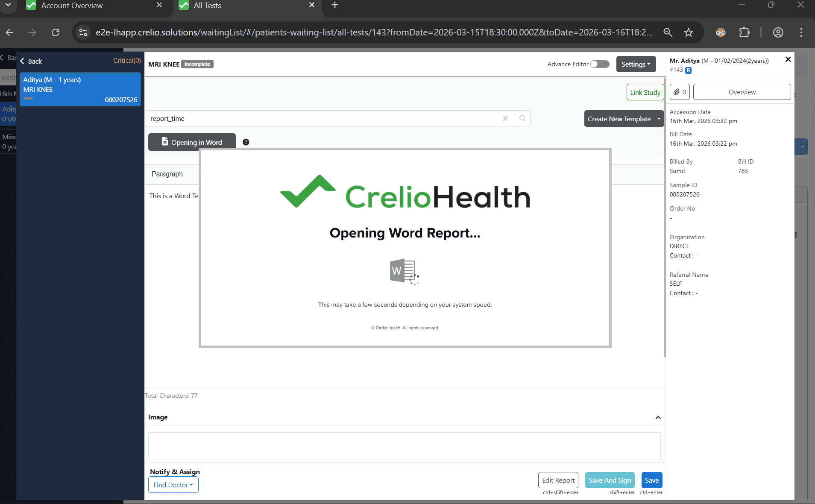Click the attachments paperclip button
The image size is (815, 504).
pos(680,92)
